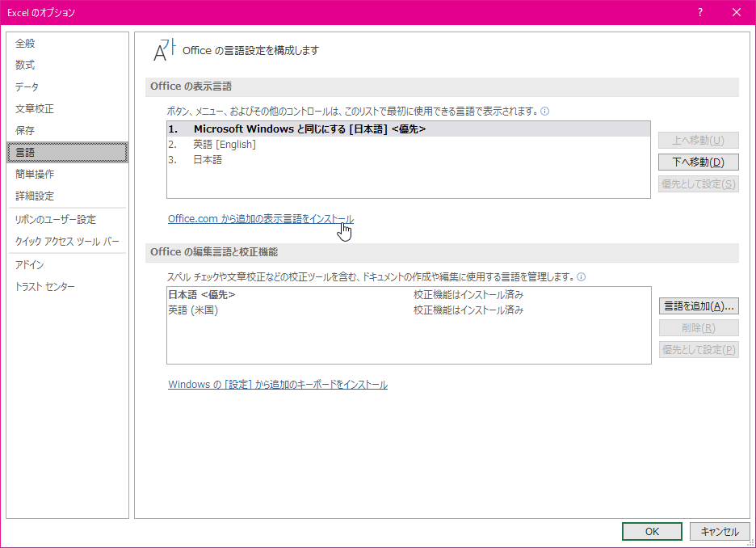Viewport: 756px width, 548px height.
Task: Select 英語 [English] display language row
Action: (409, 144)
